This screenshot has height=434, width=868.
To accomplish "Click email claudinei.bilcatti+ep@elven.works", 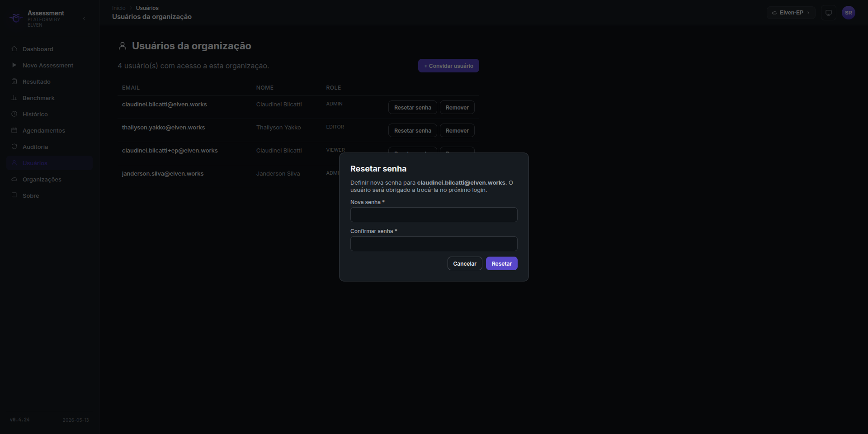I will (170, 150).
